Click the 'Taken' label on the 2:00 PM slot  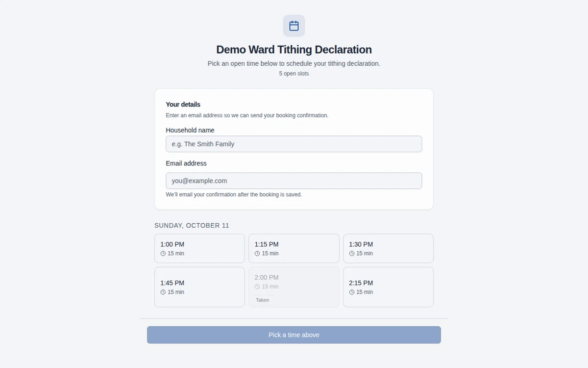(x=263, y=300)
